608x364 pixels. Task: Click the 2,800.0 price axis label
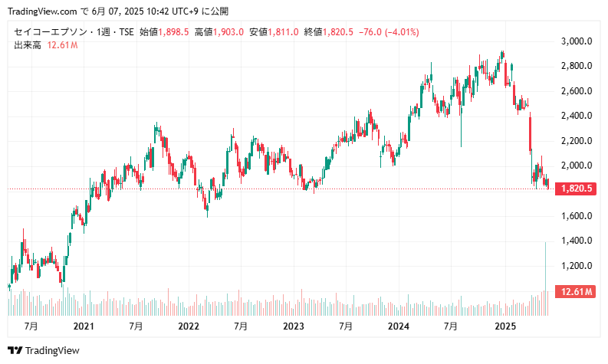tap(577, 66)
